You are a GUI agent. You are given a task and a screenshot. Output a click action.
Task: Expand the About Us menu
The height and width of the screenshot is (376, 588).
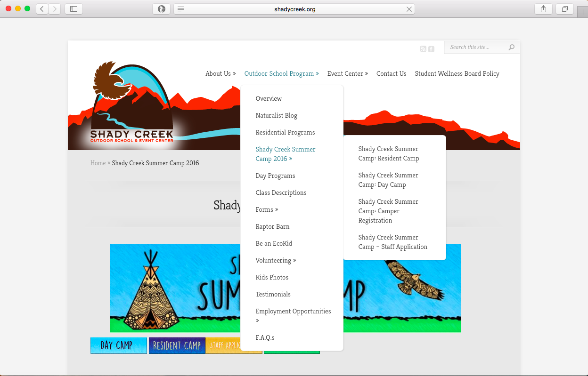pyautogui.click(x=220, y=73)
